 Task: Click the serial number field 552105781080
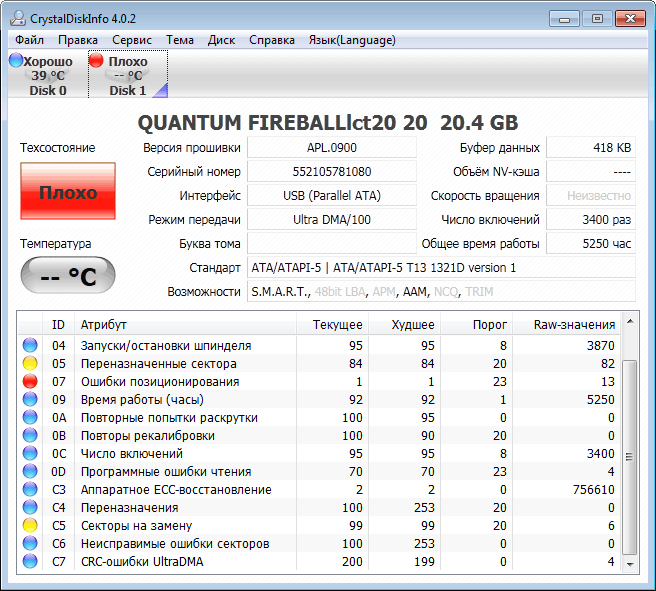pyautogui.click(x=332, y=171)
